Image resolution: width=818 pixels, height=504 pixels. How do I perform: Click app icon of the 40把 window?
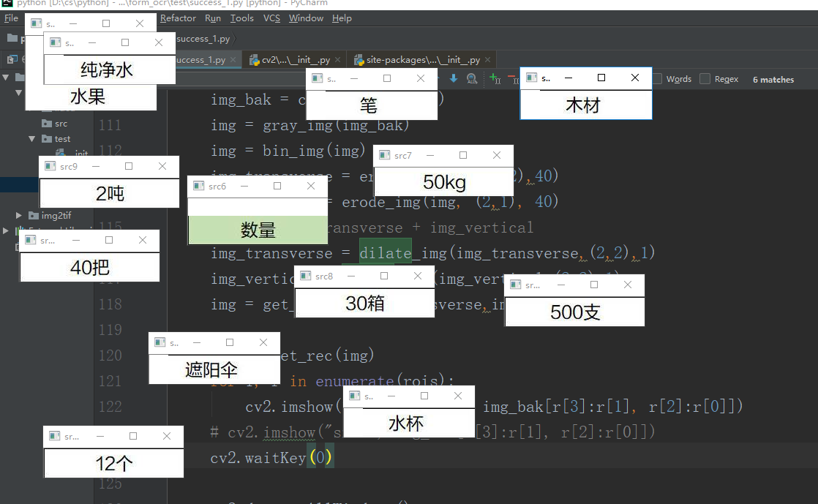[30, 239]
